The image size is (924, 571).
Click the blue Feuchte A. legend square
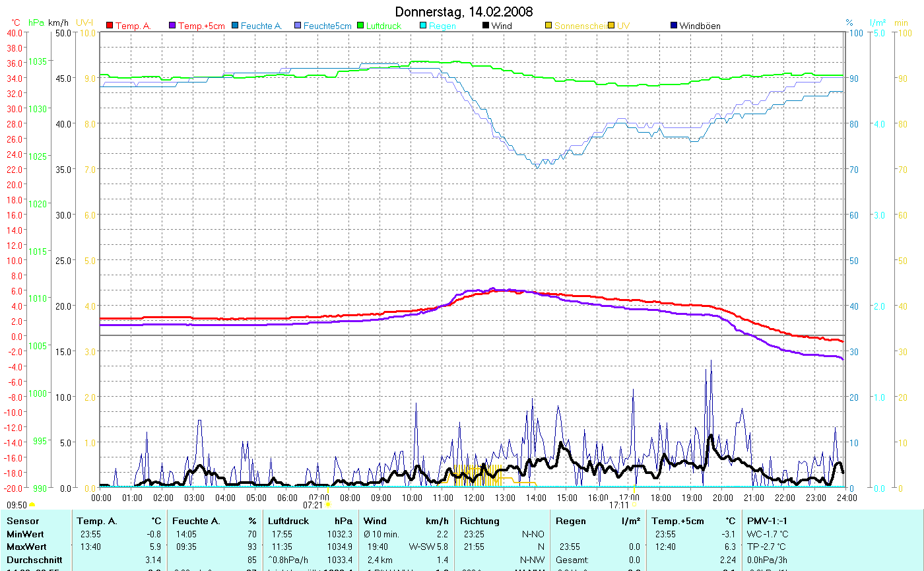234,26
